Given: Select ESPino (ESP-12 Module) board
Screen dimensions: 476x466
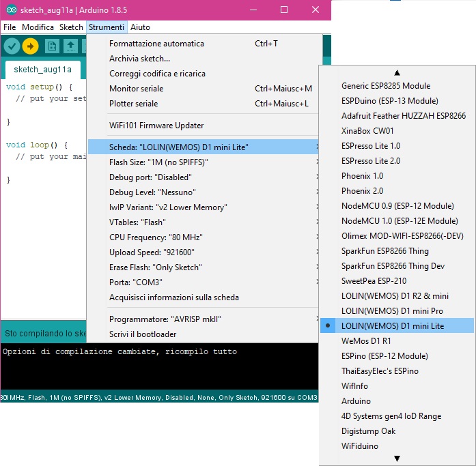Looking at the screenshot, I should pos(397,356).
